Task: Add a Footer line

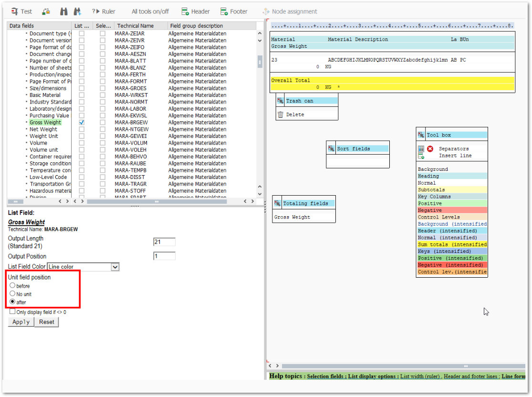Action: click(x=234, y=11)
